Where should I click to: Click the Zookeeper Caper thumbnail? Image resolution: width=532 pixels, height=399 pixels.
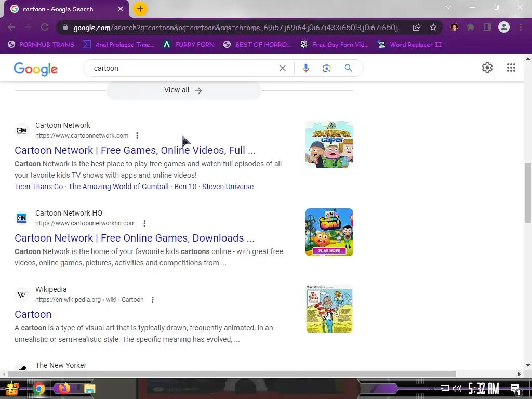click(x=329, y=144)
